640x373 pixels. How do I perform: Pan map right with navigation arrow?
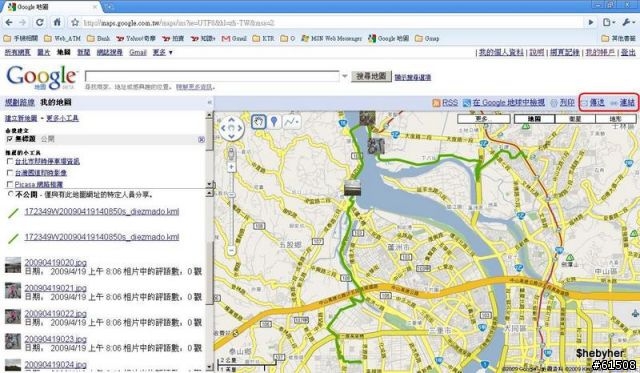[x=240, y=128]
